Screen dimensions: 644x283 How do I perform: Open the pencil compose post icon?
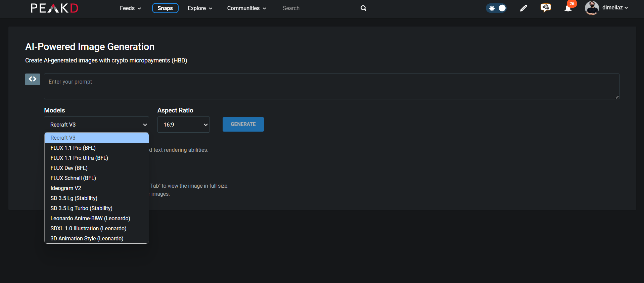point(523,8)
